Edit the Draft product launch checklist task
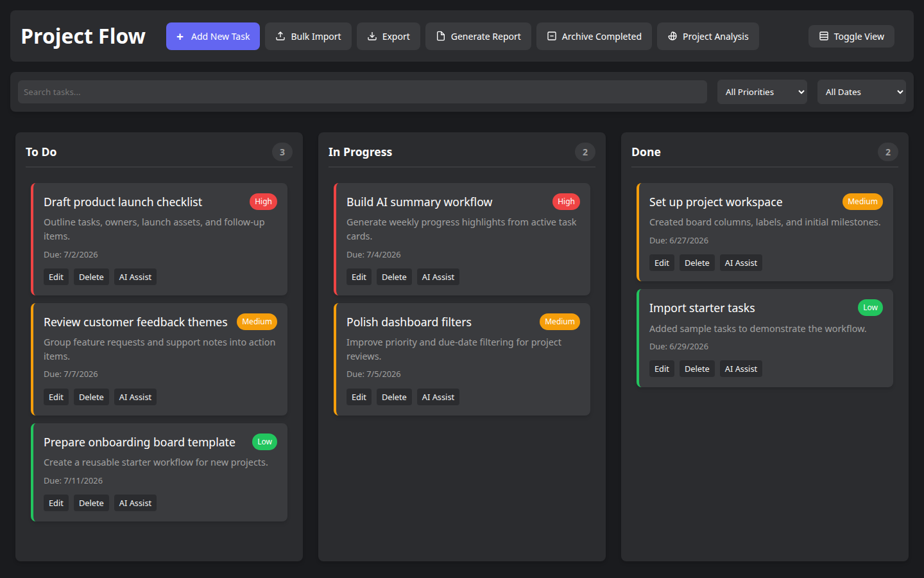 (x=56, y=277)
